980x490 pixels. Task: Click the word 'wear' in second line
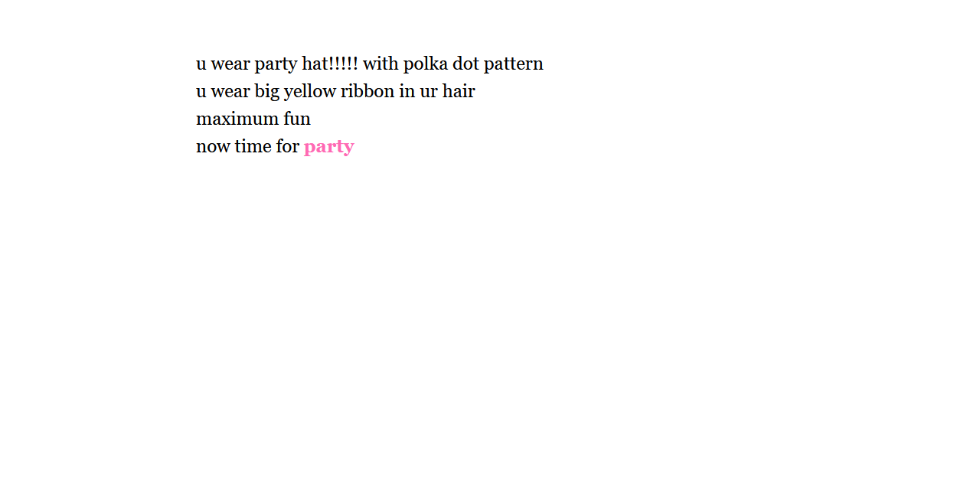(230, 93)
